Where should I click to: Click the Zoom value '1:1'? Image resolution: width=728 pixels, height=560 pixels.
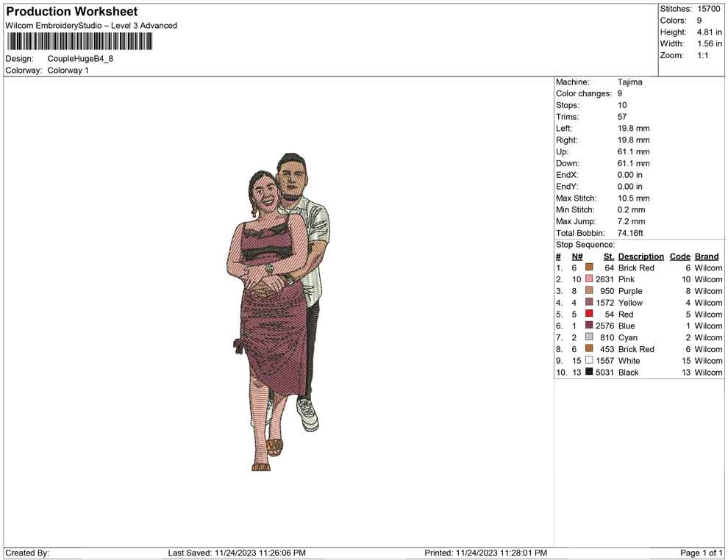click(x=703, y=55)
